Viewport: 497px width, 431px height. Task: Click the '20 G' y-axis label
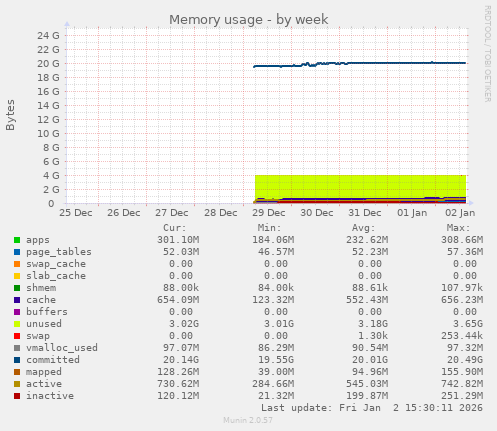pyautogui.click(x=48, y=64)
